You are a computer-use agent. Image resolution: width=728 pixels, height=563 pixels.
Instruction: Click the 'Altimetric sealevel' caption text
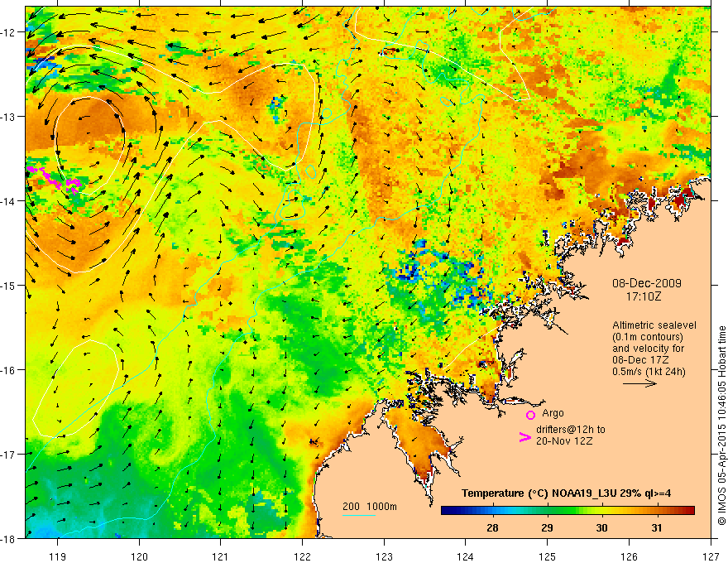point(654,325)
